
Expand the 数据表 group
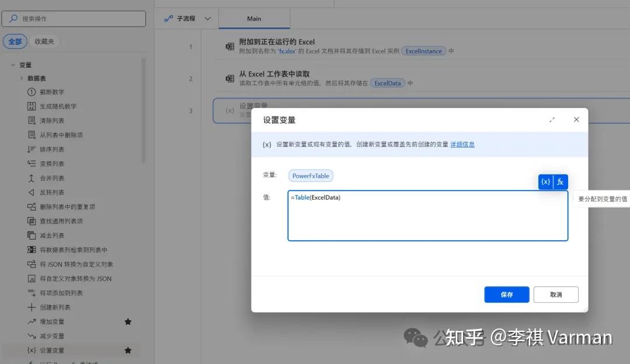[x=22, y=78]
